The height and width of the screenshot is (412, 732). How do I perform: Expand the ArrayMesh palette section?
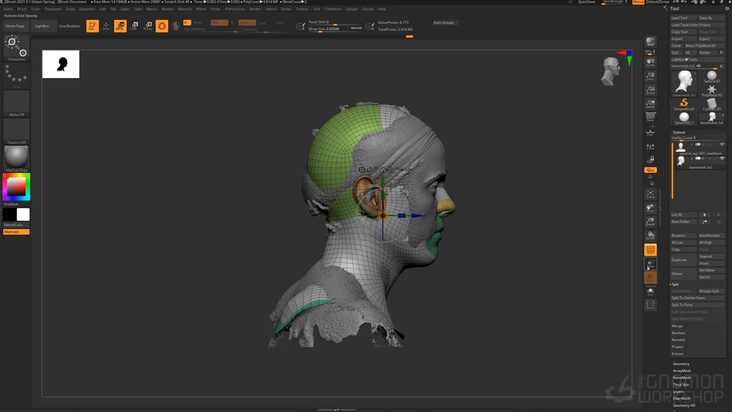click(682, 371)
